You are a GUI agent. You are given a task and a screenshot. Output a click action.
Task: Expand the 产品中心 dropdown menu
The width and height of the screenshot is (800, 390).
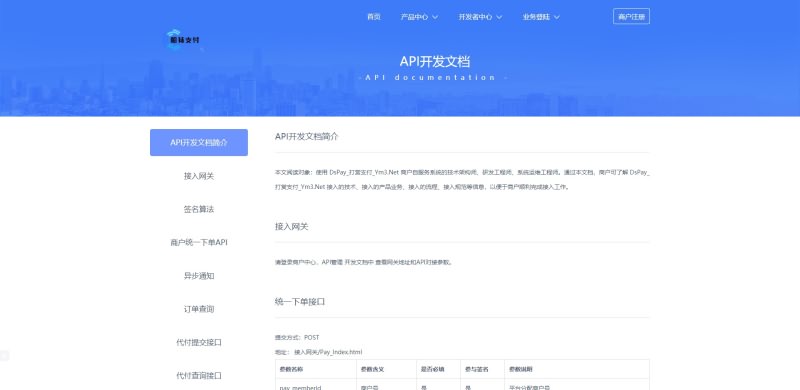[x=419, y=17]
